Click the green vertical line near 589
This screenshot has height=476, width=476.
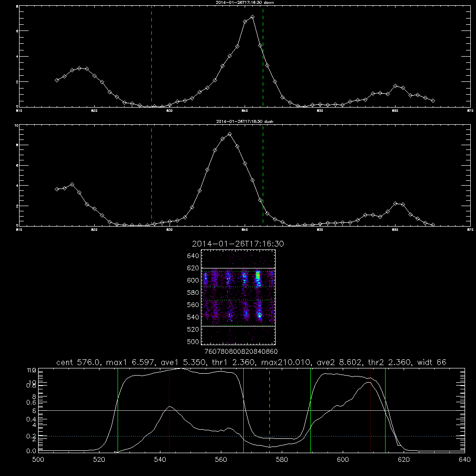pyautogui.click(x=310, y=410)
